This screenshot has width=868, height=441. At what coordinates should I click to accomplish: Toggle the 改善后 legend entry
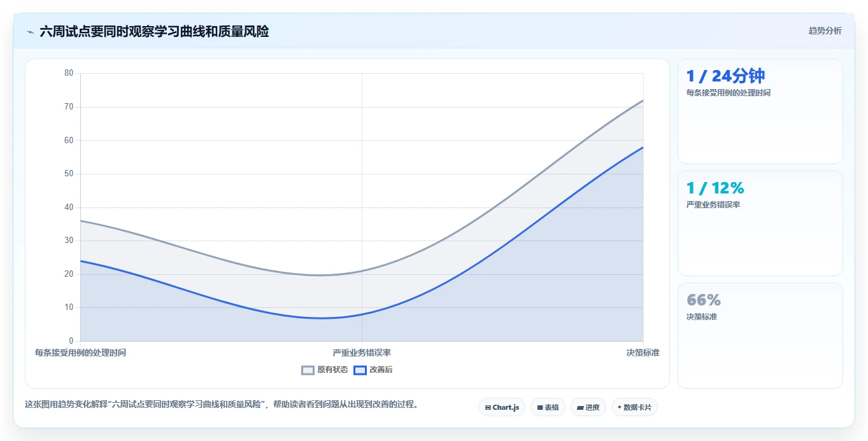373,370
